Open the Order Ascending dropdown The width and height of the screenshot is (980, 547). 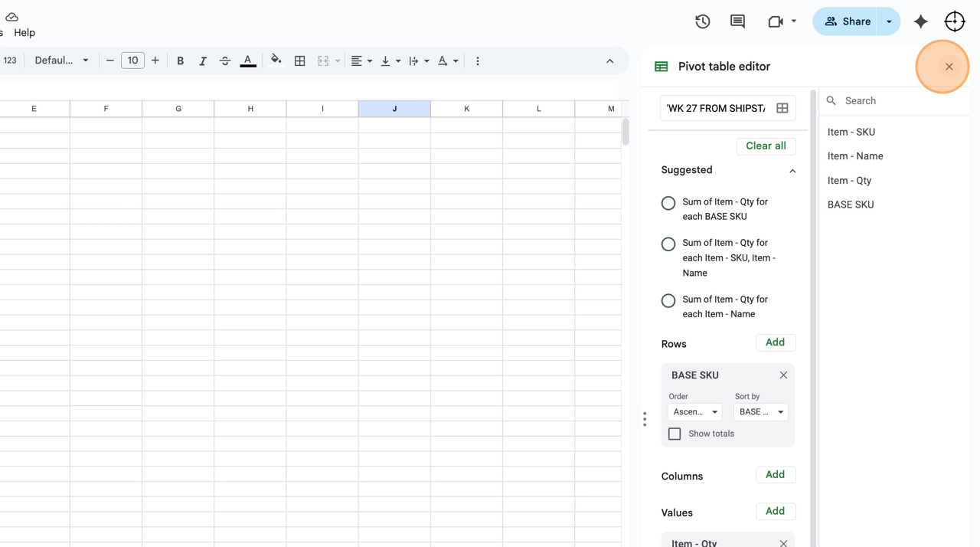694,412
